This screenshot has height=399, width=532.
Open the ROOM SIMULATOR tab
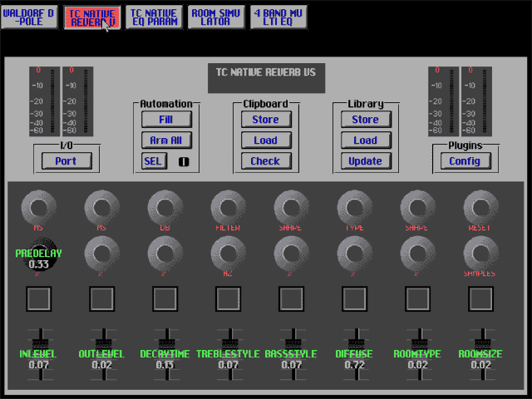(216, 17)
